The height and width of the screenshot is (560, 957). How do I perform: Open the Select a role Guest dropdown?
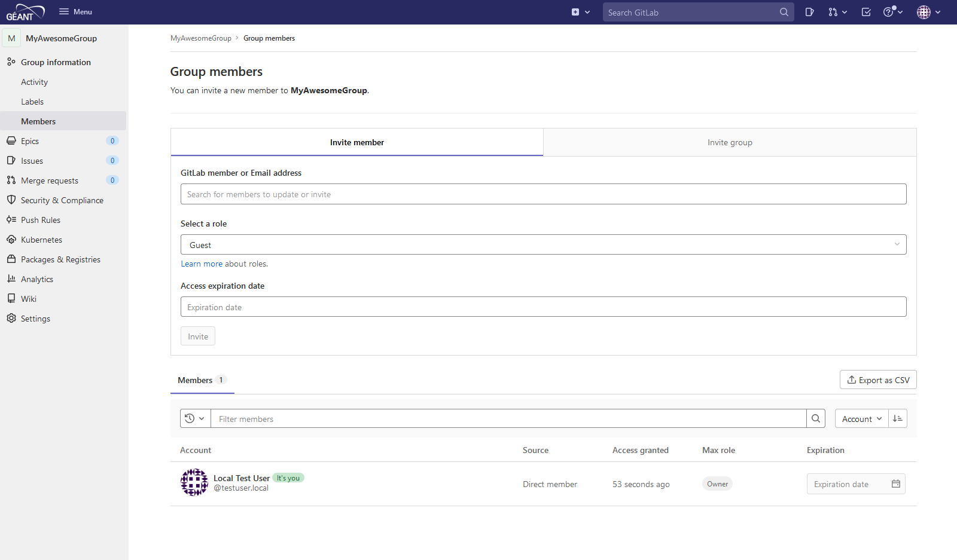543,244
